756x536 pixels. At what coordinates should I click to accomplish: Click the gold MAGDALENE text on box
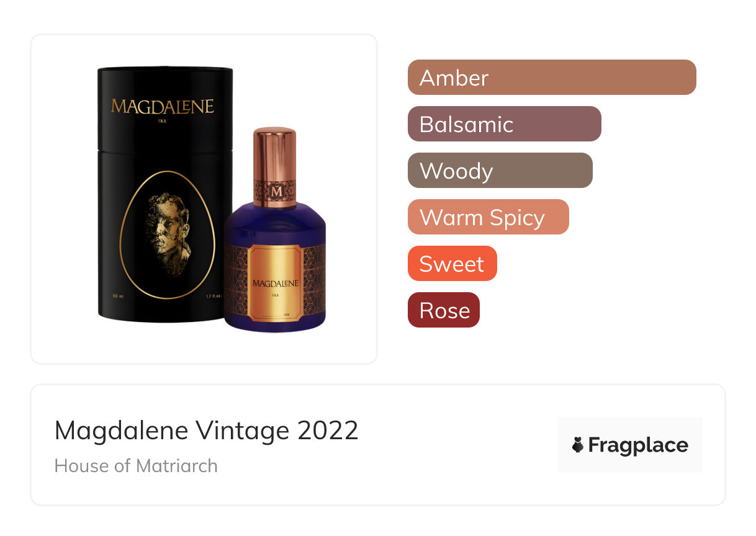pyautogui.click(x=163, y=106)
